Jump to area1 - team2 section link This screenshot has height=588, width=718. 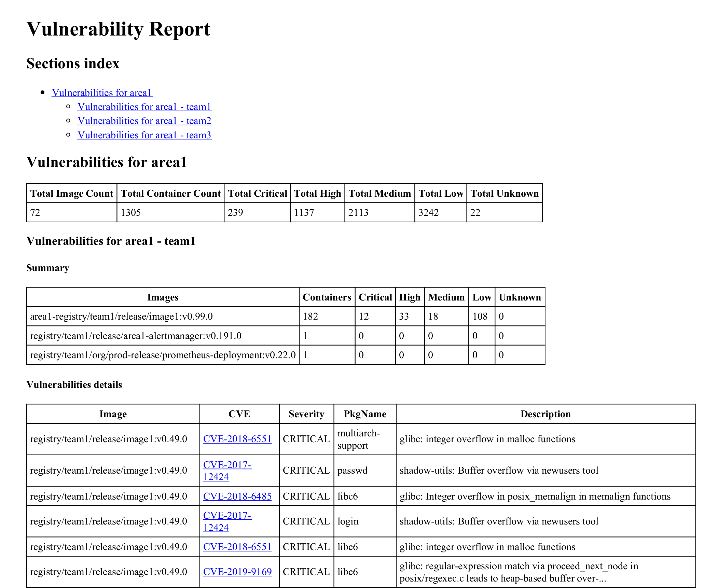pyautogui.click(x=144, y=121)
